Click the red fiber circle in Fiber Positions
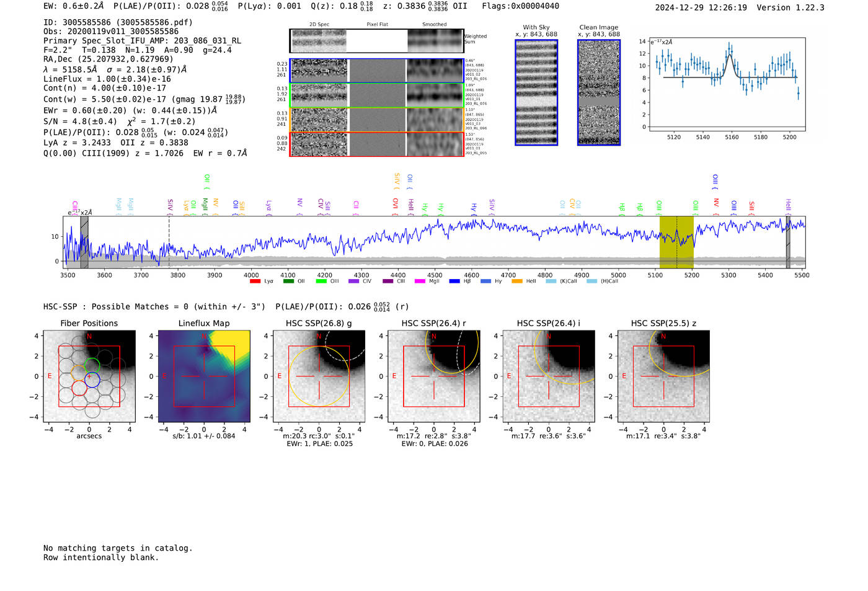Viewport: 868px width, 591px height. tap(79, 388)
